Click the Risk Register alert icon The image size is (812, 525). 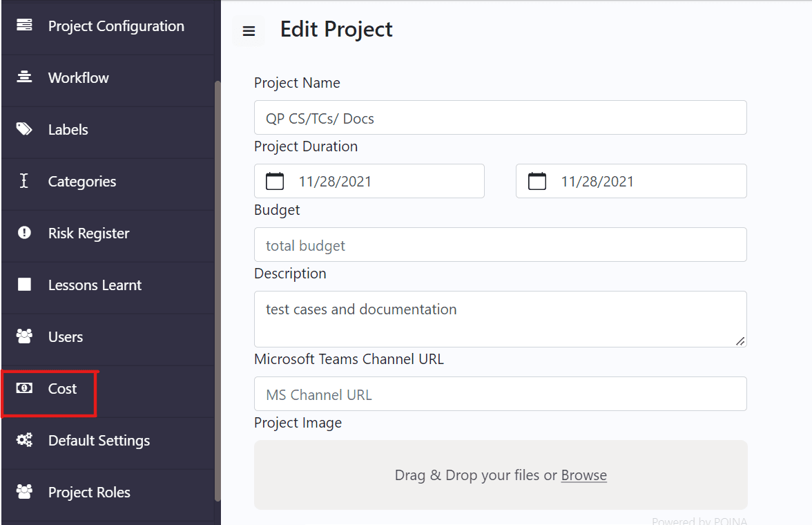(24, 233)
